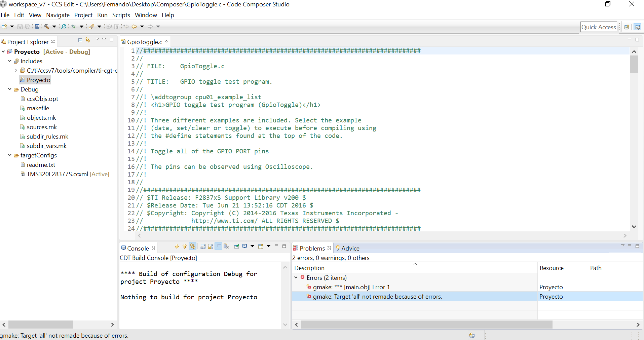Collapse the Debug folder node
This screenshot has width=644, height=340.
(x=10, y=89)
